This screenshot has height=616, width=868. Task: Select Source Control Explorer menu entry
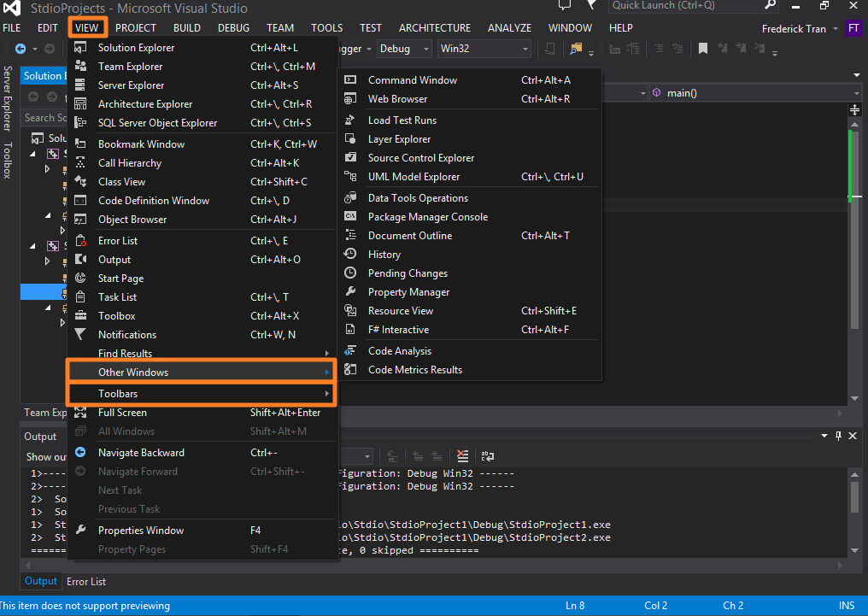(x=469, y=158)
